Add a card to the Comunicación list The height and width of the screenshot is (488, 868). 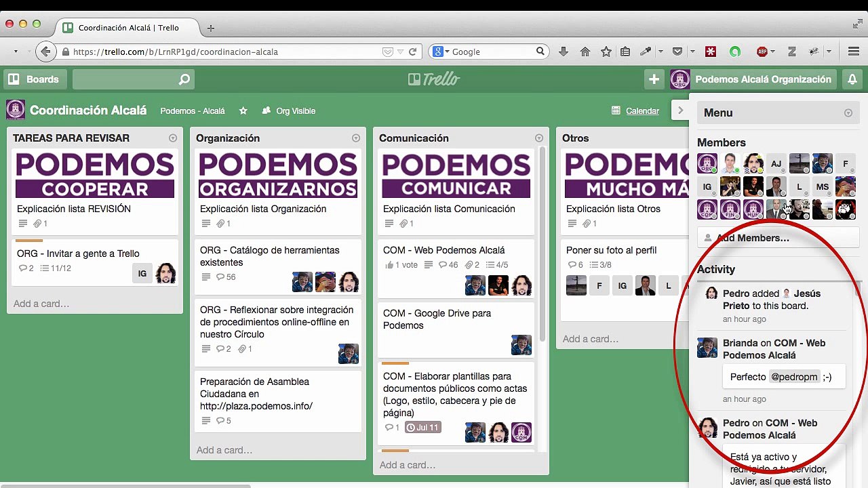(x=408, y=465)
